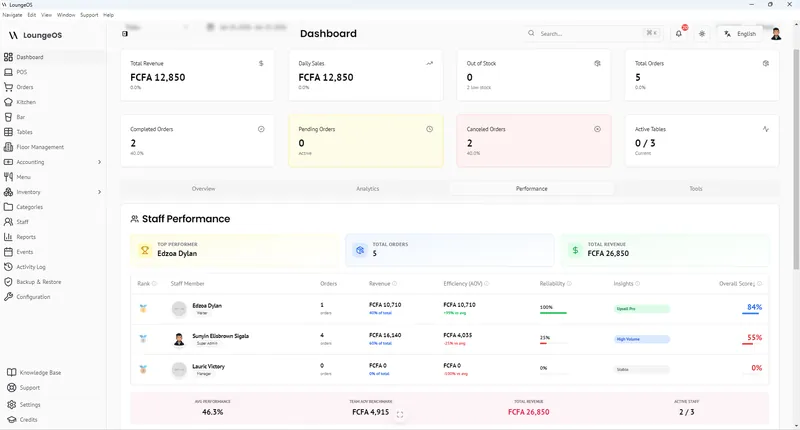Open the Dashboard sidebar icon

[8, 57]
